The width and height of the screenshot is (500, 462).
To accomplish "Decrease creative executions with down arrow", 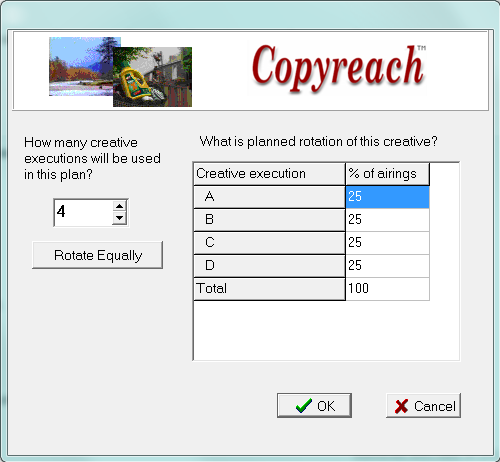I will [x=119, y=218].
